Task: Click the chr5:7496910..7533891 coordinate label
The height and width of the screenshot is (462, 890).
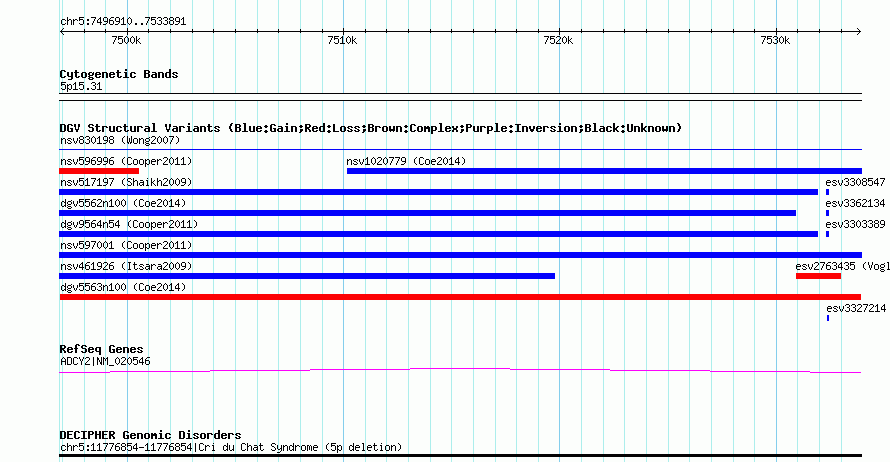Action: click(123, 21)
